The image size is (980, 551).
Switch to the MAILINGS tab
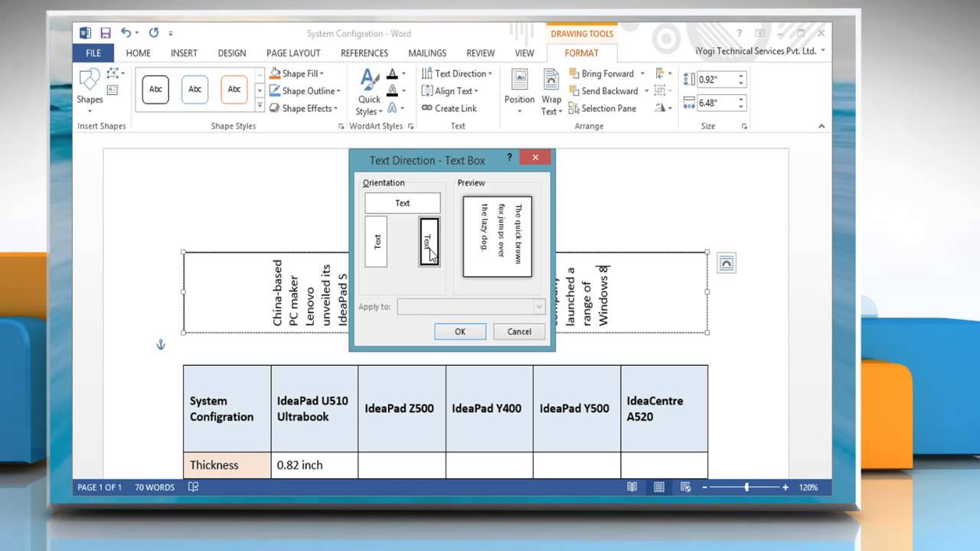[427, 53]
